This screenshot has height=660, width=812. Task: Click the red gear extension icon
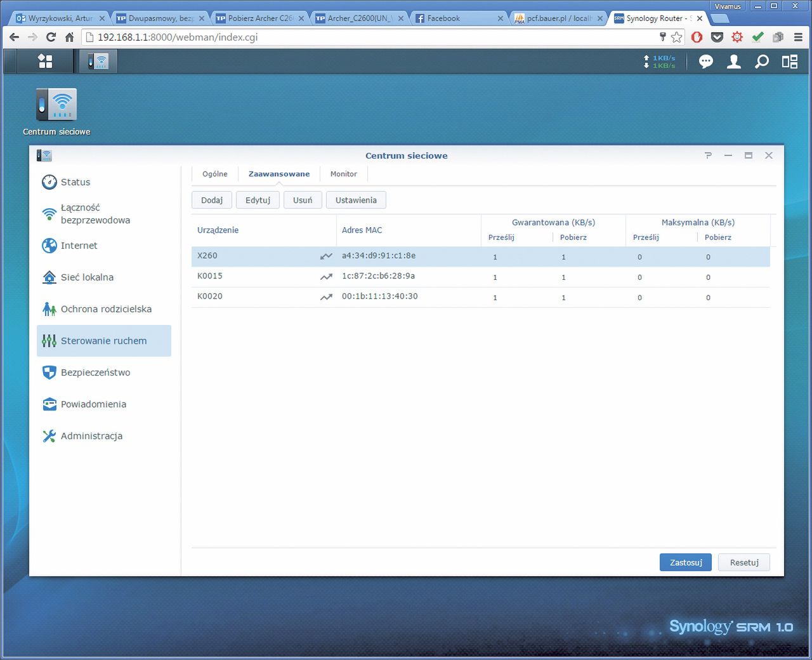point(737,37)
